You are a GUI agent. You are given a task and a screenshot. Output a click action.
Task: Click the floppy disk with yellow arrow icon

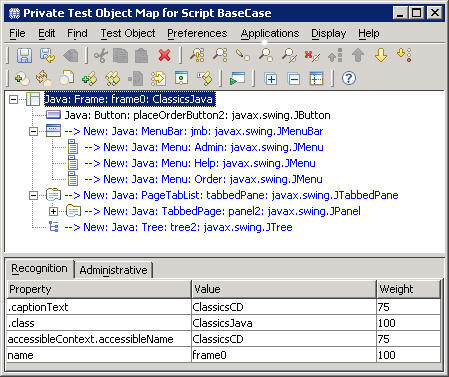[x=47, y=55]
